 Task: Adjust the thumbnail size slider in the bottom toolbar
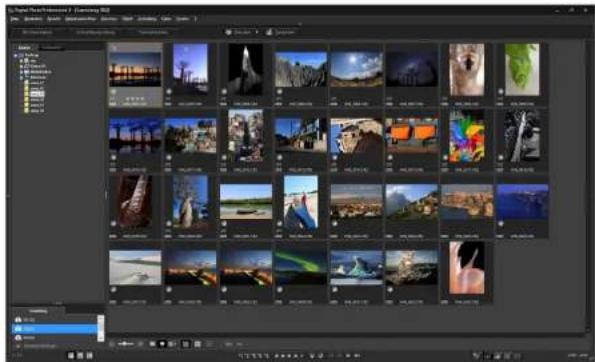tap(126, 344)
